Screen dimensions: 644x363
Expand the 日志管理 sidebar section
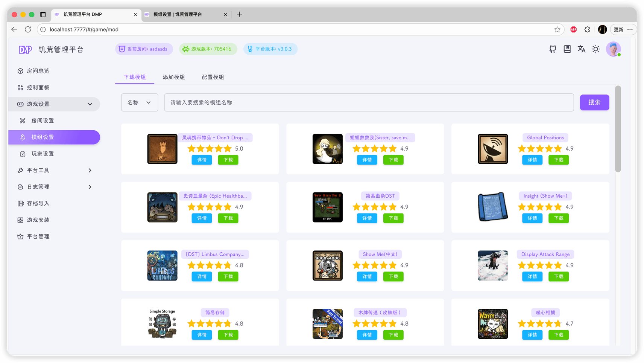(90, 187)
